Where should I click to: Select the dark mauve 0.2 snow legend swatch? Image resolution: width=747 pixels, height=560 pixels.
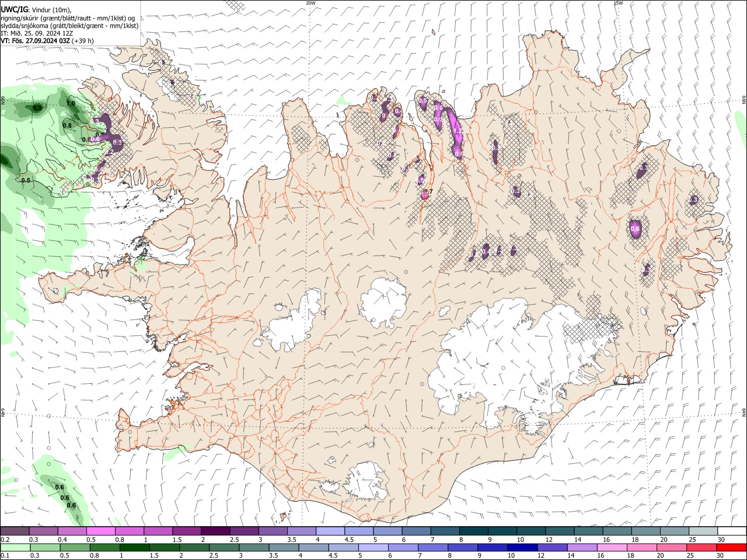click(15, 531)
